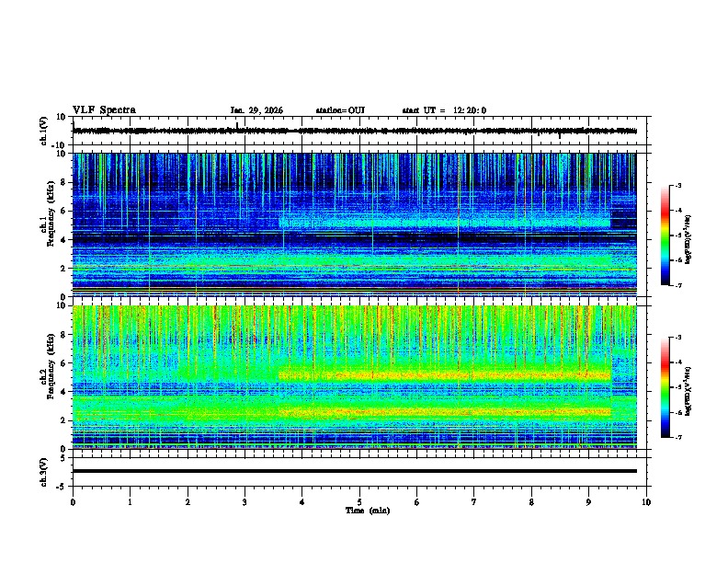Click the "4" kHz tick on ch.1 spectrogram
728x563 pixels.
65,240
